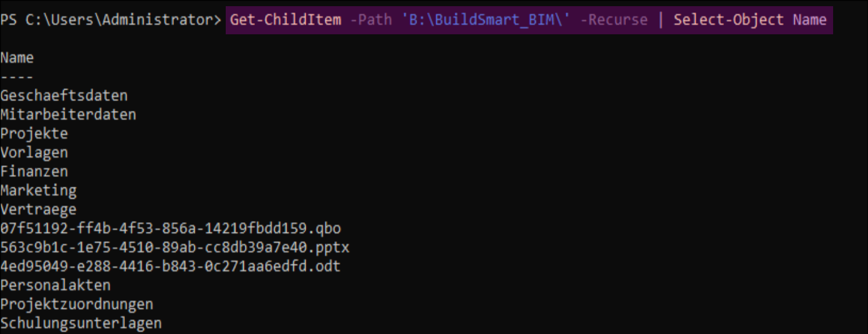Click the Vertraege folder name

pos(38,210)
